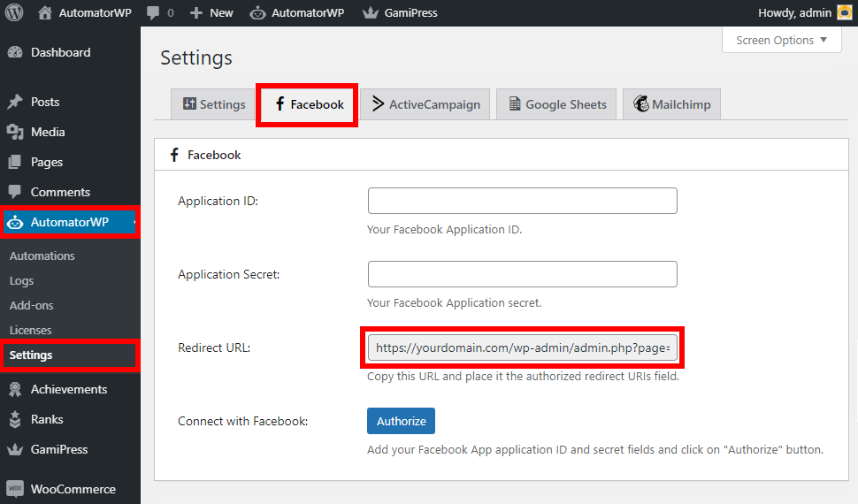
Task: Click the admin user avatar
Action: [x=845, y=12]
